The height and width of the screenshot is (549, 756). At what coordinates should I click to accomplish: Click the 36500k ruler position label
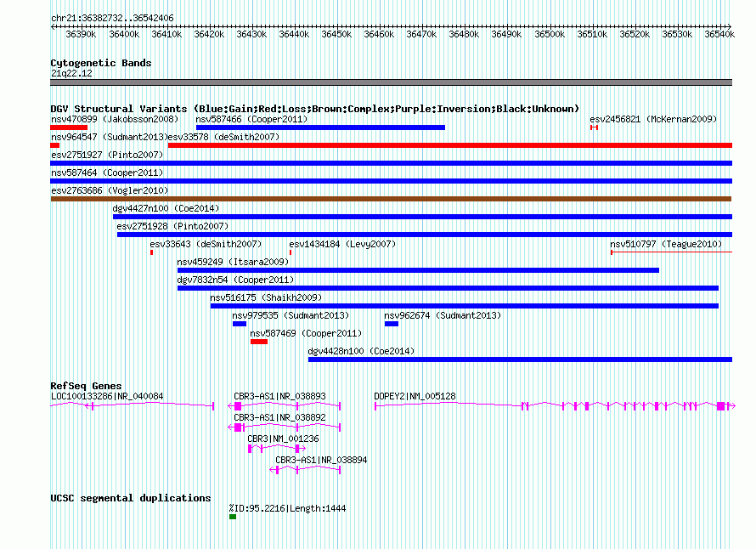coord(550,34)
